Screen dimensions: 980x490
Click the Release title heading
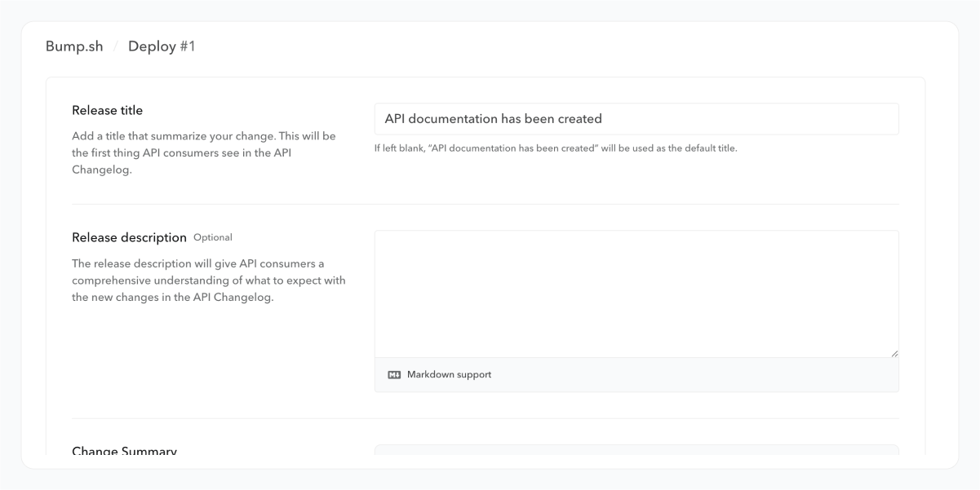pos(107,110)
